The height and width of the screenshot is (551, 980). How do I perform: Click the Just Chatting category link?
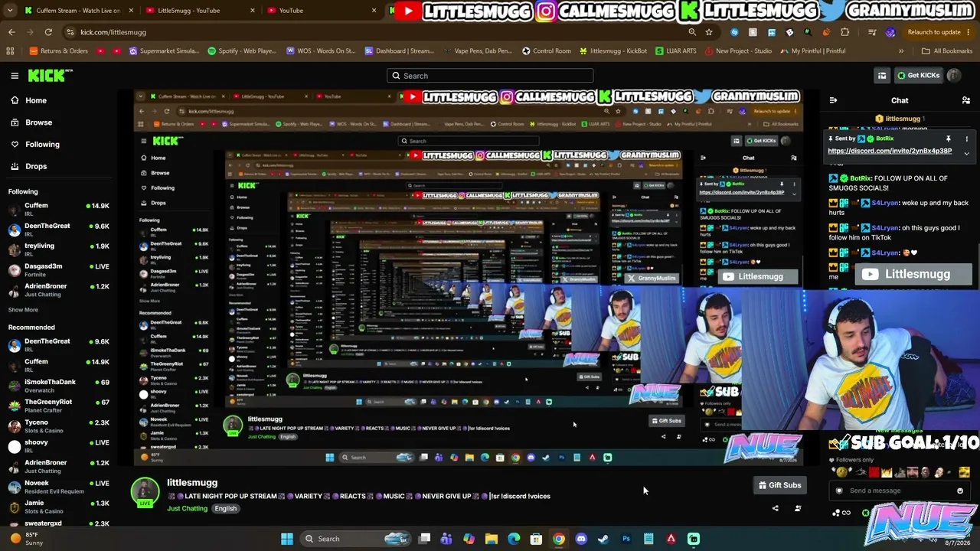tap(187, 509)
